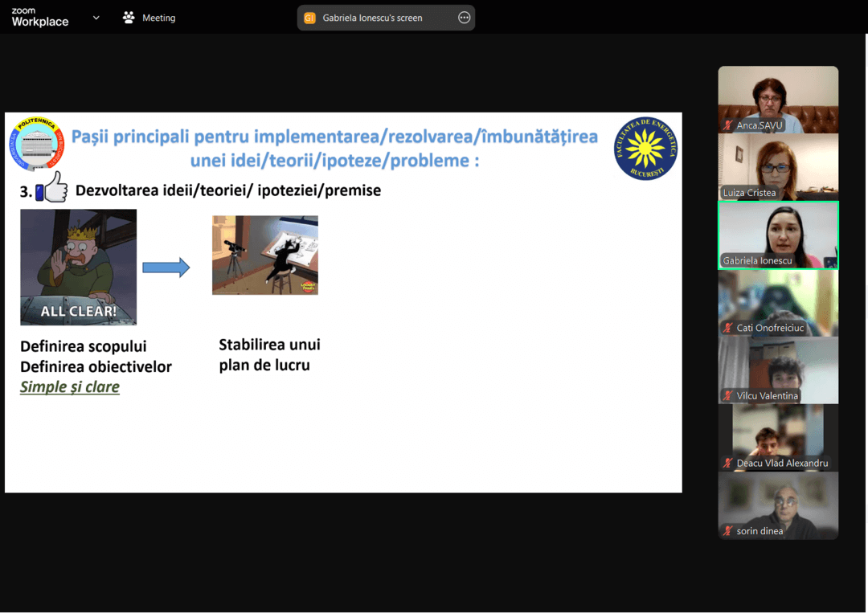Click the 'Simple și clare' underlined text
Image resolution: width=868 pixels, height=613 pixels.
70,387
